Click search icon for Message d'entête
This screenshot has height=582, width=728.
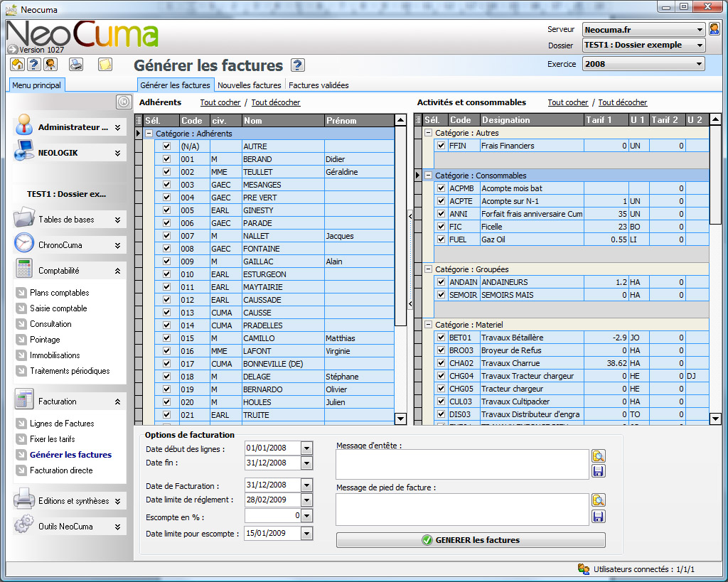coord(599,456)
